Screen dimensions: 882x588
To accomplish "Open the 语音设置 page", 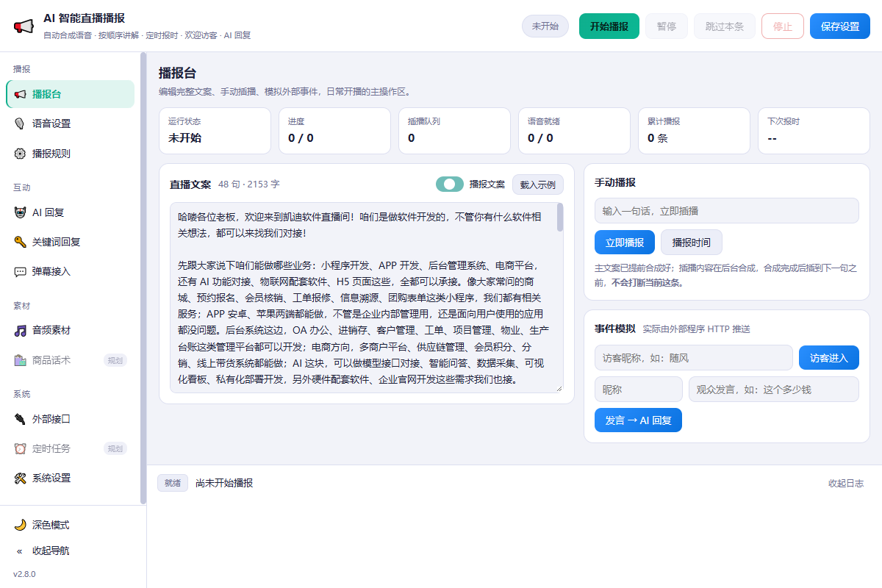I will click(x=70, y=123).
